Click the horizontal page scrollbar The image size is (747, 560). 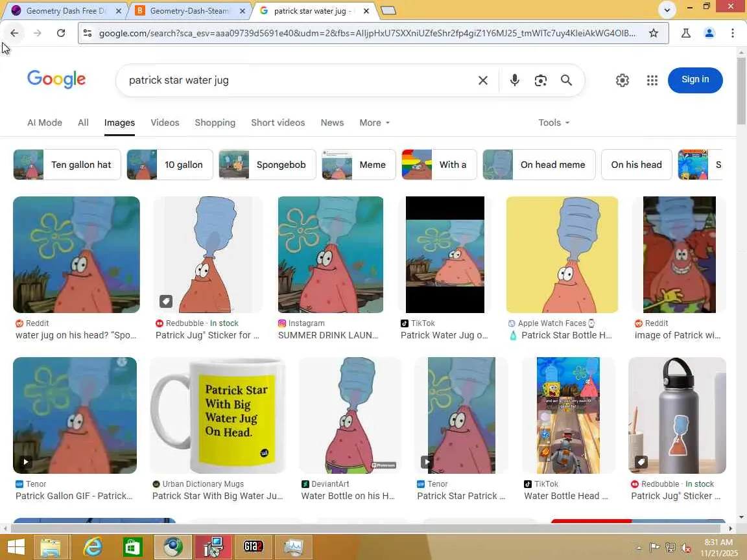[x=366, y=528]
